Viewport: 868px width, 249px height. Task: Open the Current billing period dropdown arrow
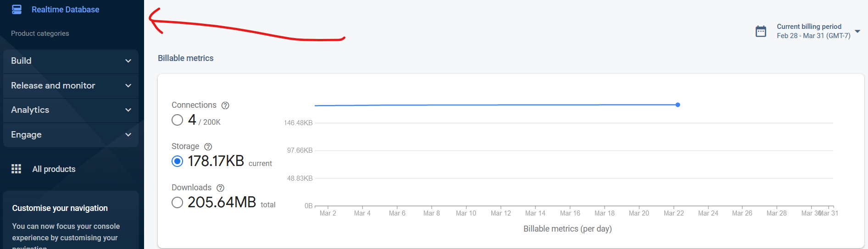pos(857,31)
